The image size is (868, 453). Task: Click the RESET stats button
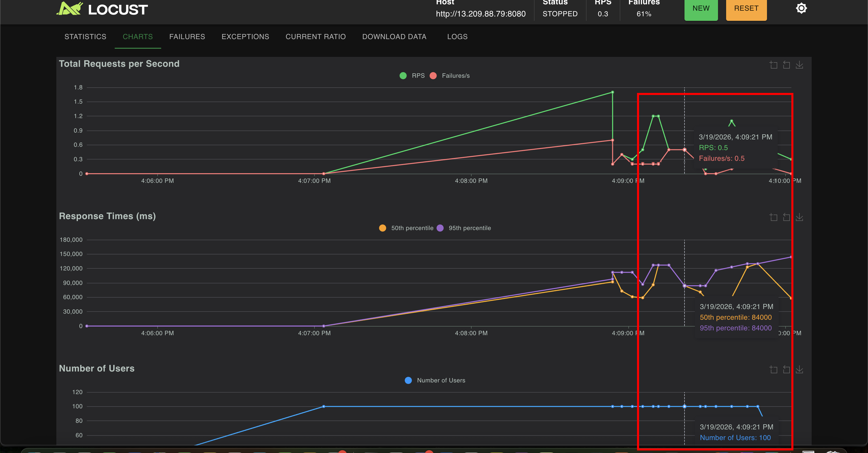pos(746,9)
